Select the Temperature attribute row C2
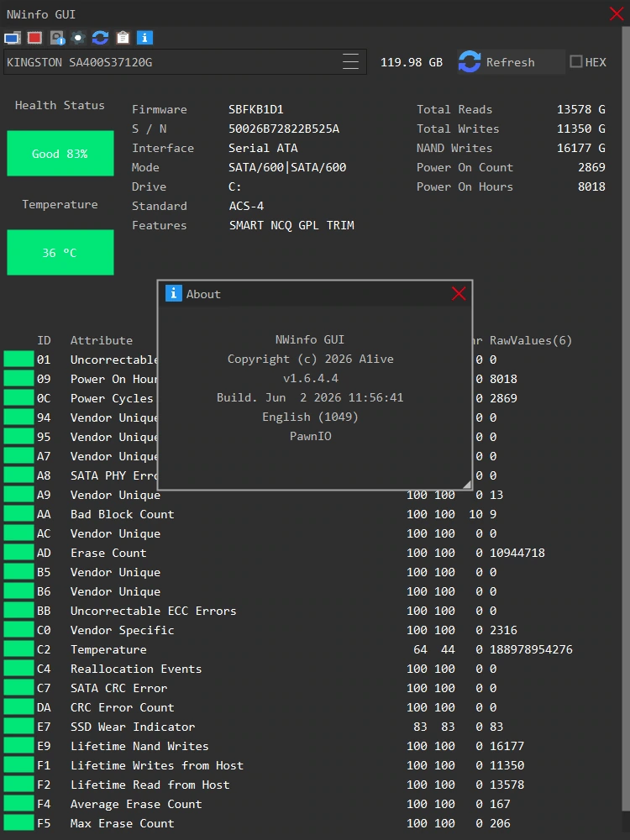This screenshot has width=630, height=840. (311, 649)
